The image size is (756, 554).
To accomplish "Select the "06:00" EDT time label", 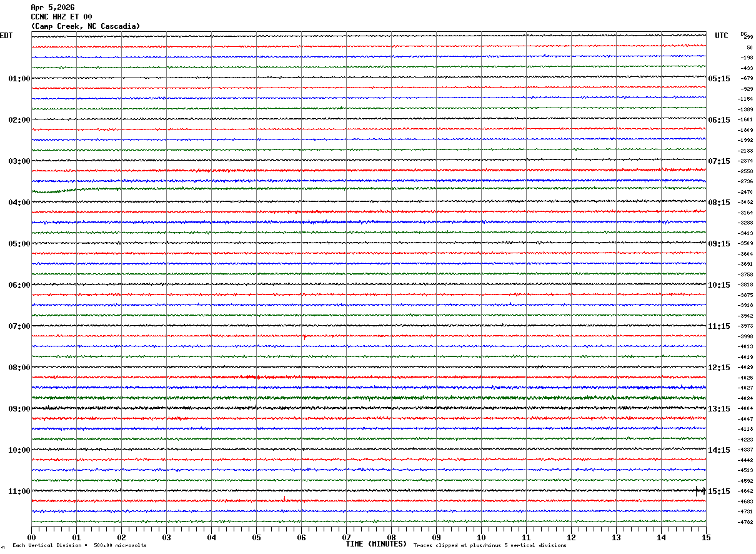I will tap(19, 285).
